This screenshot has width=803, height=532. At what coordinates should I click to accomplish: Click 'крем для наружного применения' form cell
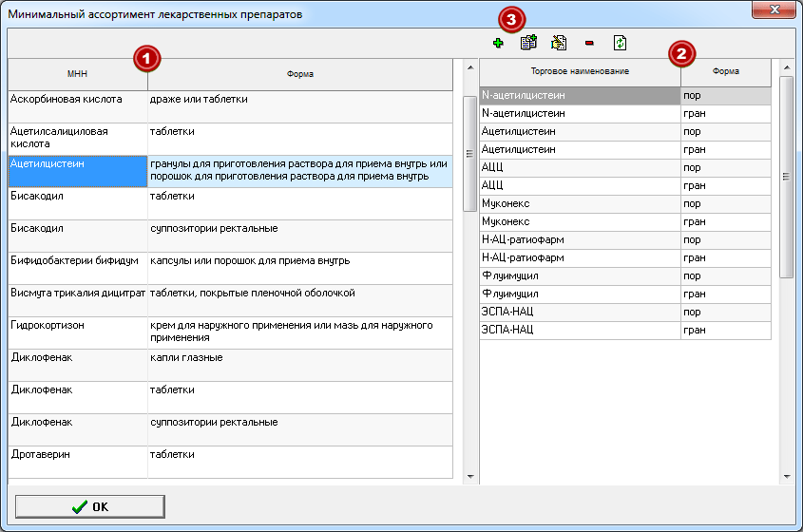300,332
